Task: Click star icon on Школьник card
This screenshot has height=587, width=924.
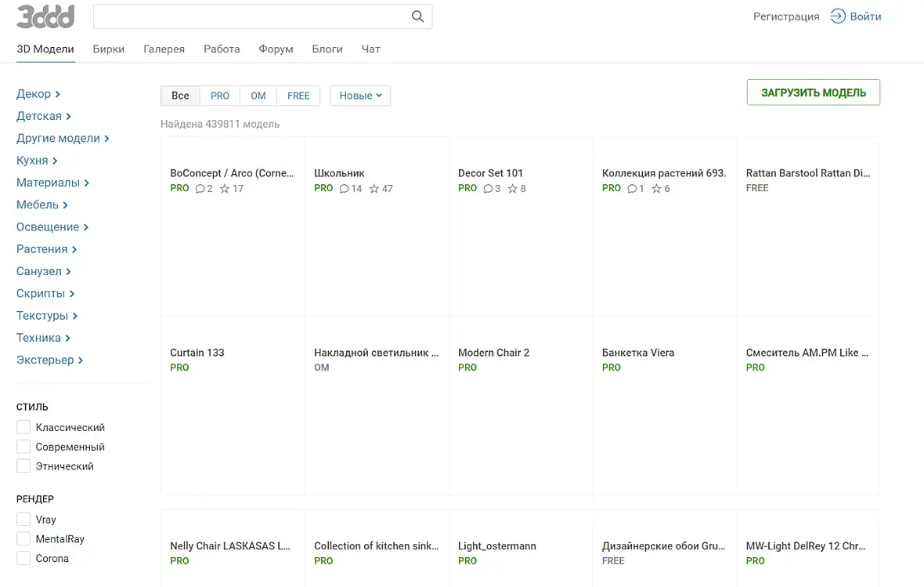Action: 374,189
